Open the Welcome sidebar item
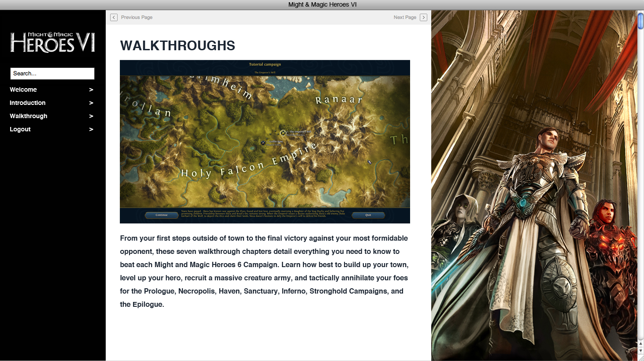 [x=23, y=89]
